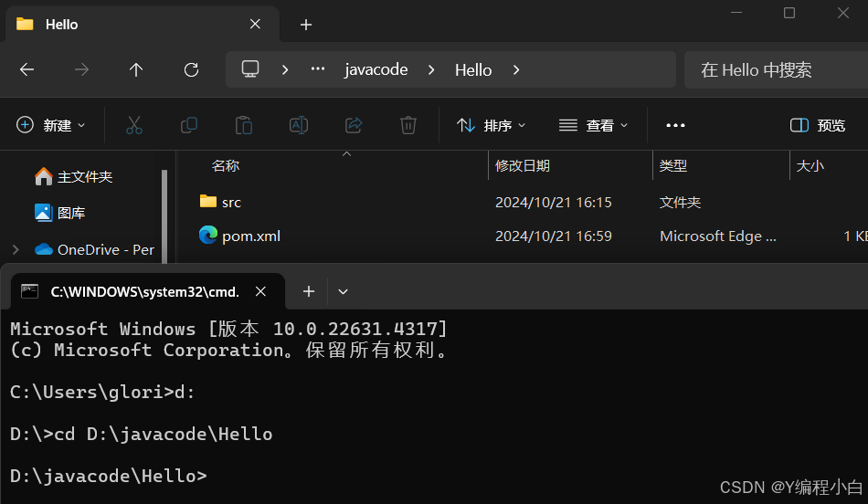Click the sidebar vertical scrollbar
Viewport: 868px width, 504px height.
coord(164,215)
